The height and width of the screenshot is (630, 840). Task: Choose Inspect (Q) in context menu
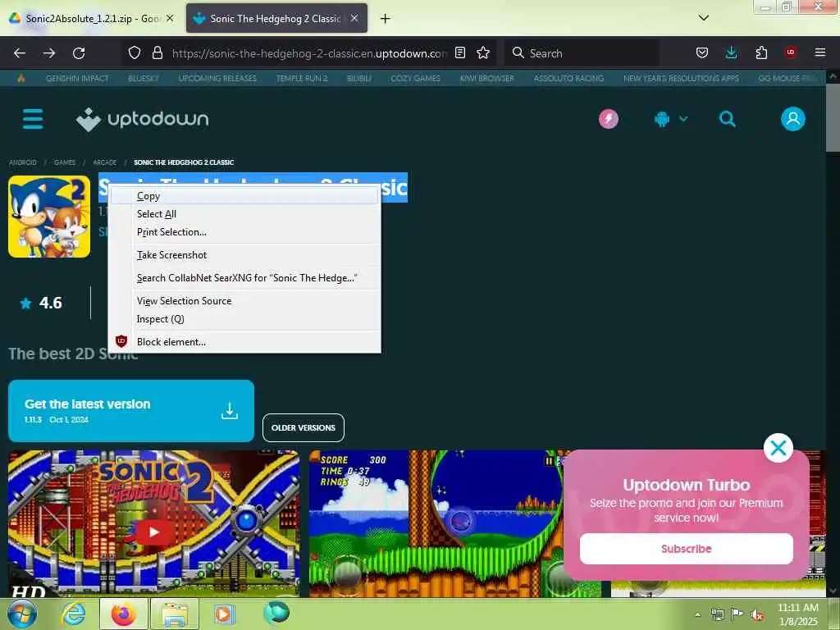pos(244,319)
